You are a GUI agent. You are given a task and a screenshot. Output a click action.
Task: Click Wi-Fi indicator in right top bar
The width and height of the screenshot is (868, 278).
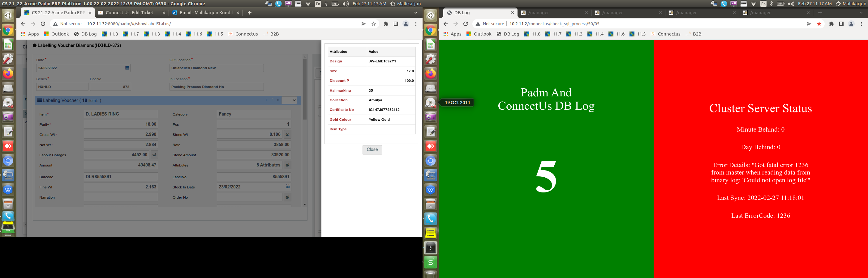(754, 4)
